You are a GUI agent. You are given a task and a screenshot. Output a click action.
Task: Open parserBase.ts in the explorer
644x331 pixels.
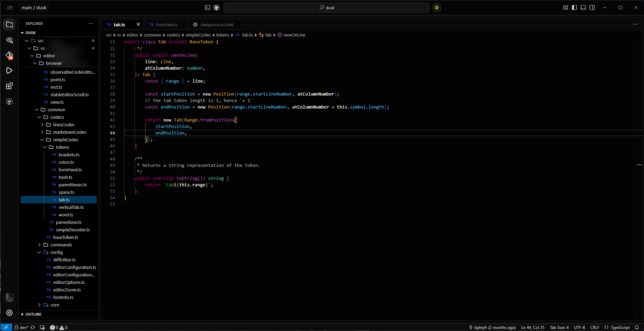[58, 222]
